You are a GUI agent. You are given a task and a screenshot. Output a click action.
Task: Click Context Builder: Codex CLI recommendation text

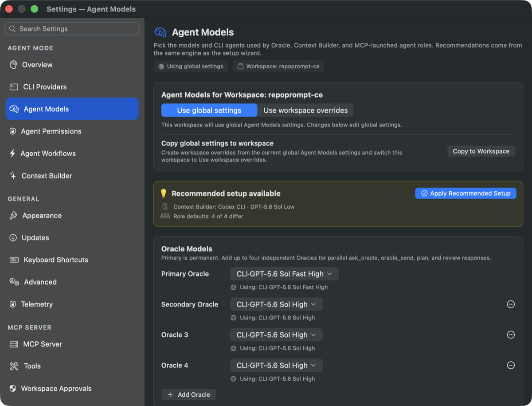click(x=234, y=207)
